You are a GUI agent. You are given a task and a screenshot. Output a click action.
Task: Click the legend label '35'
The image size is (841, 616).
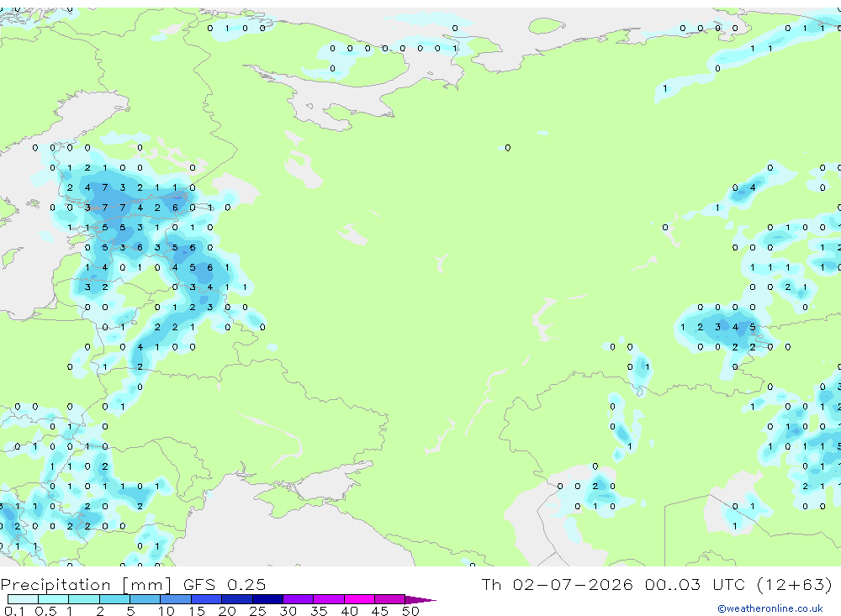(319, 611)
